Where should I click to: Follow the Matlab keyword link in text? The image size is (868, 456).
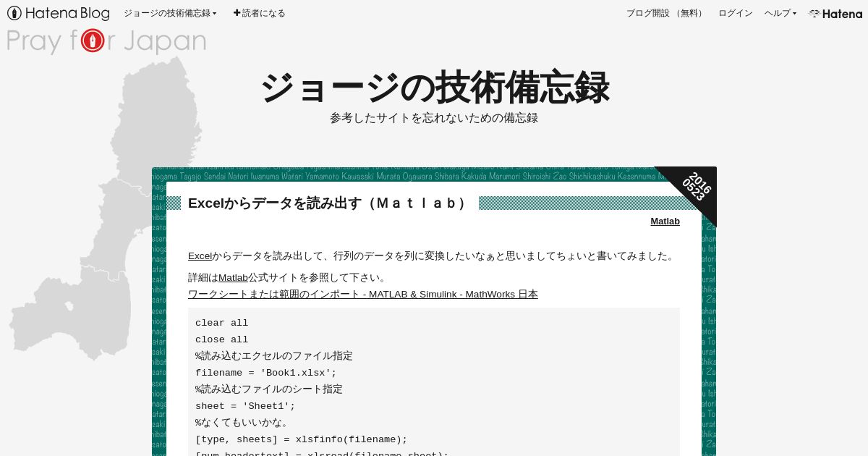(233, 277)
